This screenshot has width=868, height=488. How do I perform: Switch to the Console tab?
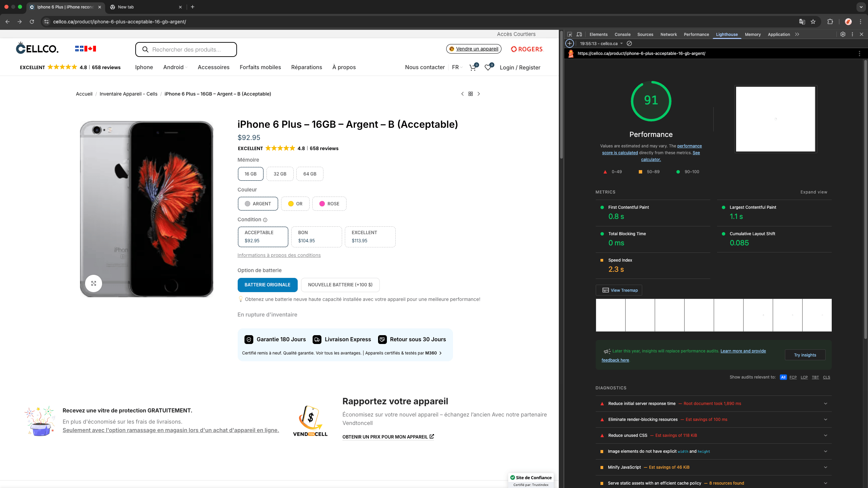click(622, 34)
